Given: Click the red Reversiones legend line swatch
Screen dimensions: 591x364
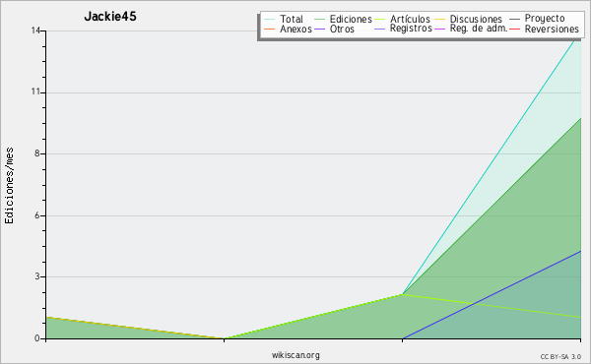Looking at the screenshot, I should pos(514,29).
